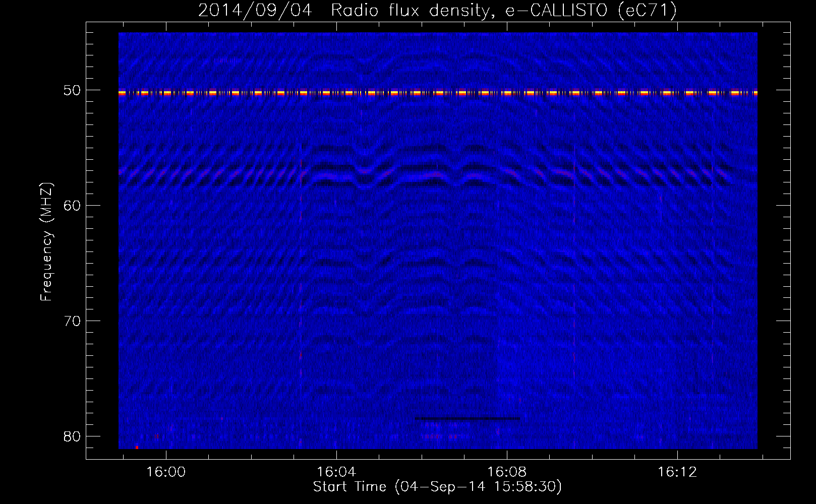The height and width of the screenshot is (504, 816).
Task: Click the 16:04 time tick label
Action: point(336,472)
